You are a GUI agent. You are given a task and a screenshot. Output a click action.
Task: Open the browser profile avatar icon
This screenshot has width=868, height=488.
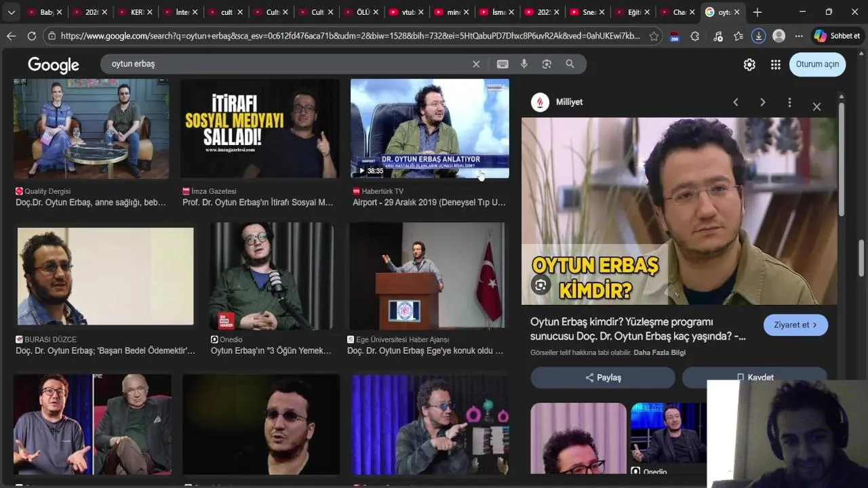[779, 36]
